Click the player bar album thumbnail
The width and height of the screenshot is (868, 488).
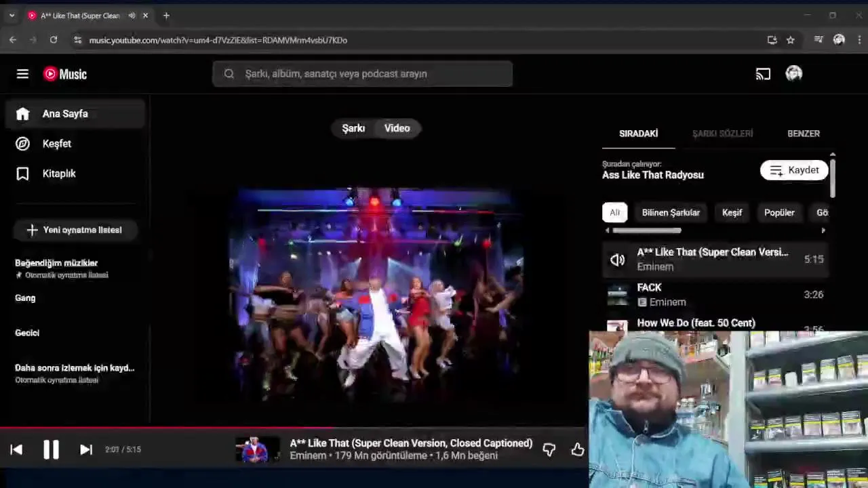[257, 449]
